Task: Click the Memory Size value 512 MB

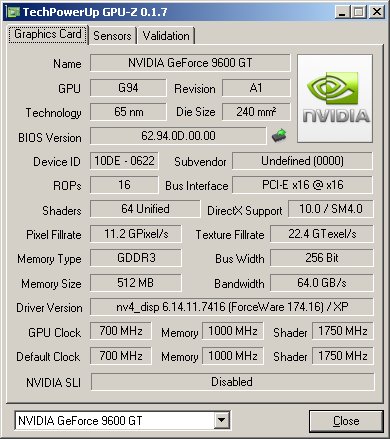Action: pyautogui.click(x=136, y=283)
